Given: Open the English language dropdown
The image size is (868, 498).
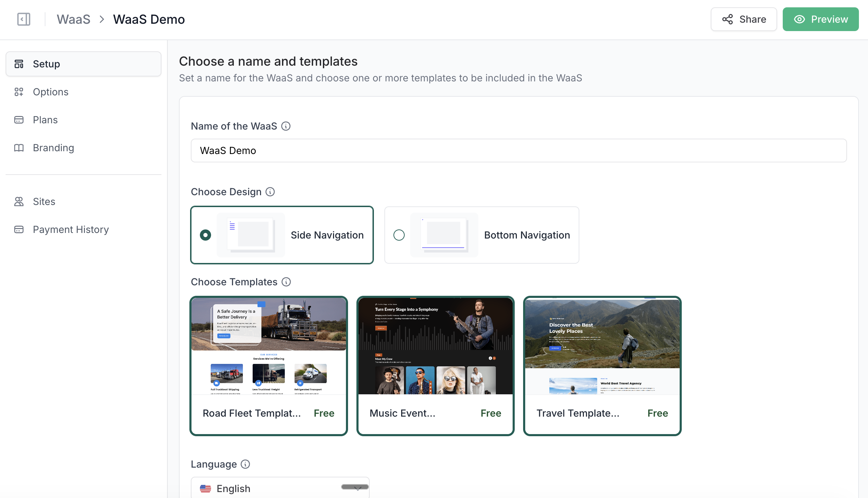Looking at the screenshot, I should 280,488.
